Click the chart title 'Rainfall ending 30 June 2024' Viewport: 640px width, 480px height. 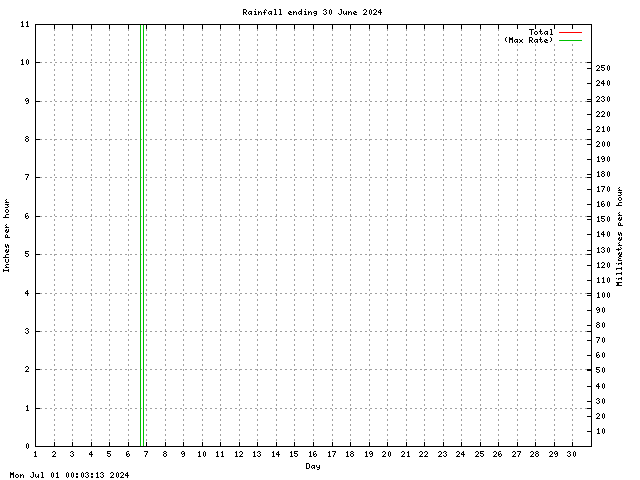point(312,12)
